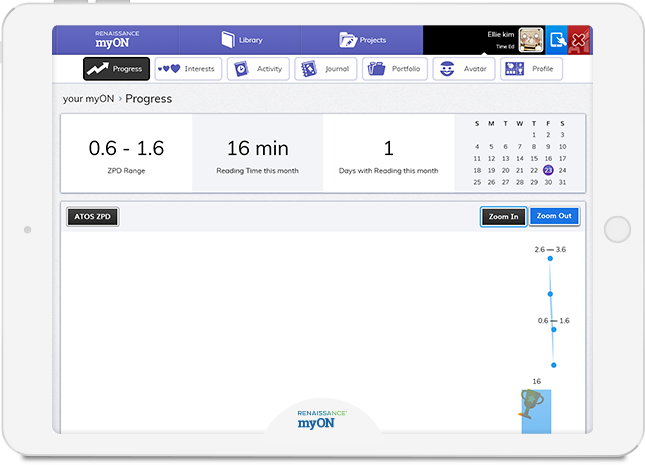Open the Activity tab
Screen dimensions: 645x465
(258, 69)
